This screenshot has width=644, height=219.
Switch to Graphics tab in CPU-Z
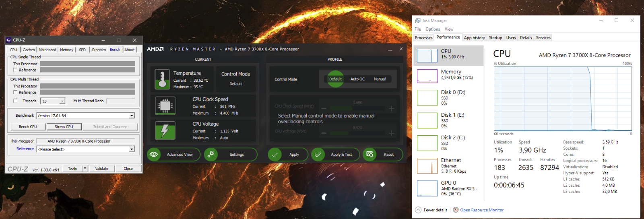click(99, 50)
